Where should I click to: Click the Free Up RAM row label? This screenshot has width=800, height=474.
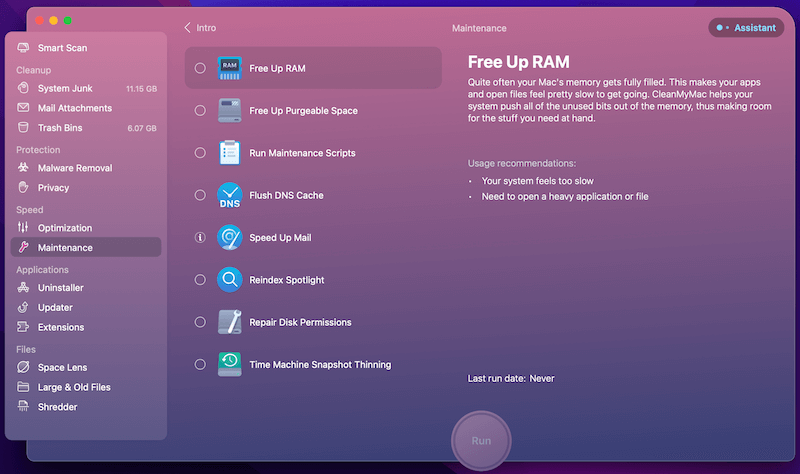(277, 68)
